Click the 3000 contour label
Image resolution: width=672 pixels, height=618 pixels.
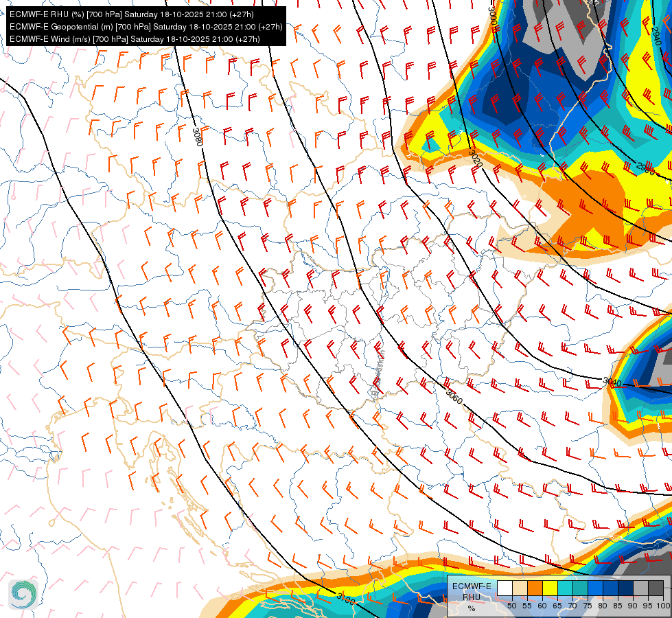(493, 15)
